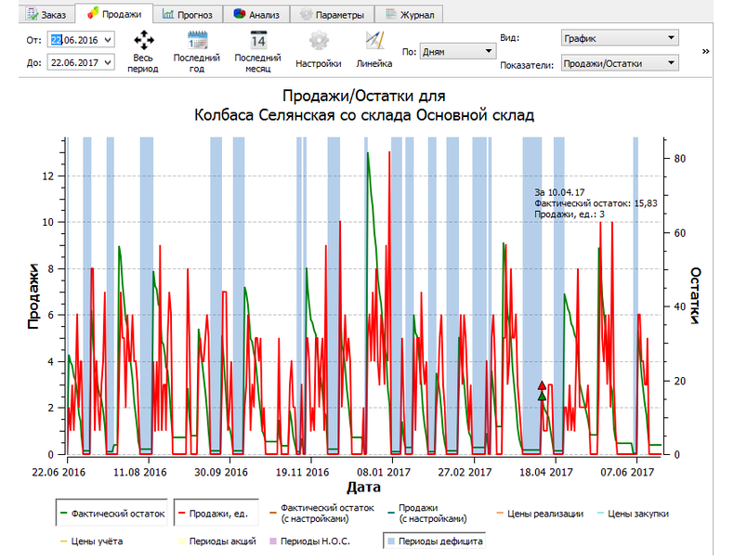734x560 pixels.
Task: Switch to the Анализ tab
Action: click(257, 14)
